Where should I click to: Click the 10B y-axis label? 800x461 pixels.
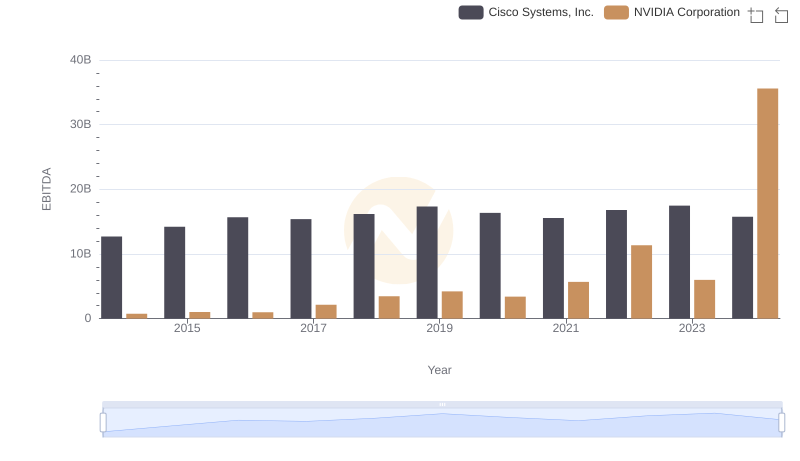(x=81, y=254)
